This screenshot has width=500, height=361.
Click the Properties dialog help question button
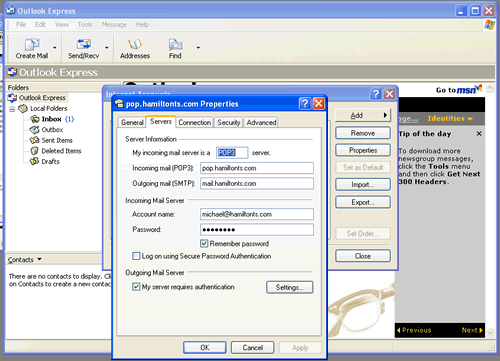pyautogui.click(x=305, y=104)
